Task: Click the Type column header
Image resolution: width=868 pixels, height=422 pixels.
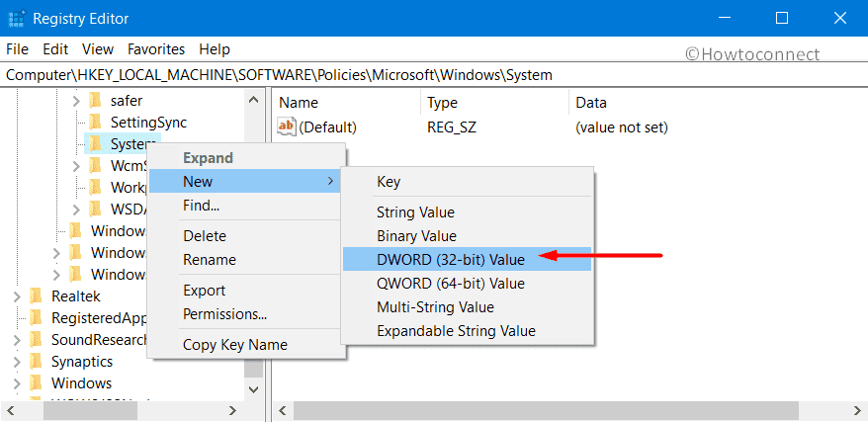Action: 495,103
